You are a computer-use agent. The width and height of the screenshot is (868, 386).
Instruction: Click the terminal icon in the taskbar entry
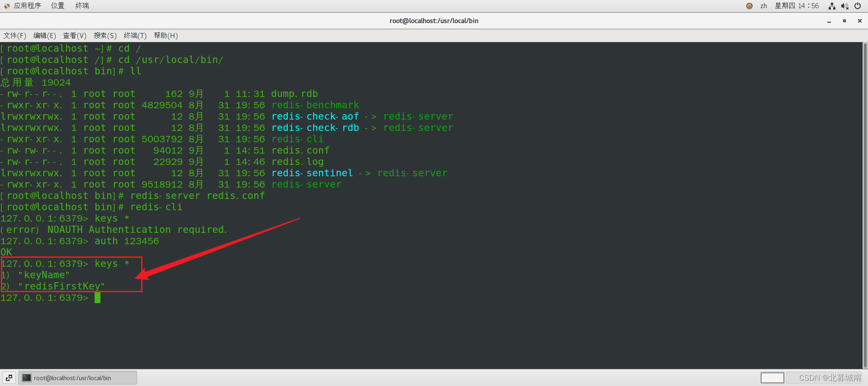click(27, 378)
